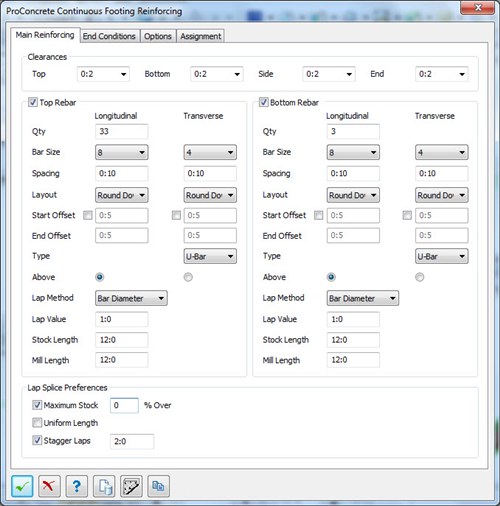Image resolution: width=500 pixels, height=506 pixels.
Task: Open Bottom Rebar Type U-Bar dropdown
Action: click(442, 256)
